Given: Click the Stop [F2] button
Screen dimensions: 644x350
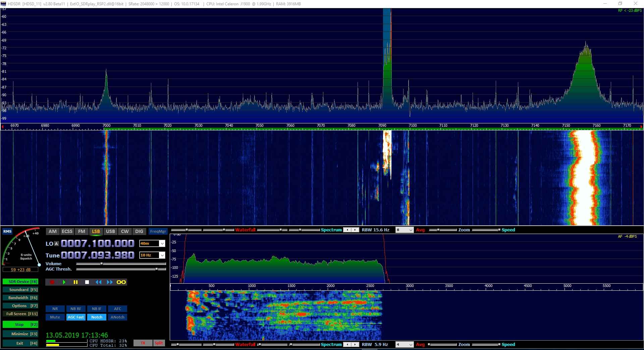Looking at the screenshot, I should 20,325.
